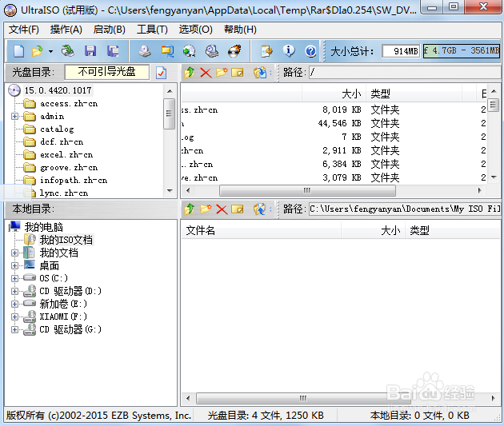
Task: Open the 操作(A) menu
Action: (x=66, y=30)
